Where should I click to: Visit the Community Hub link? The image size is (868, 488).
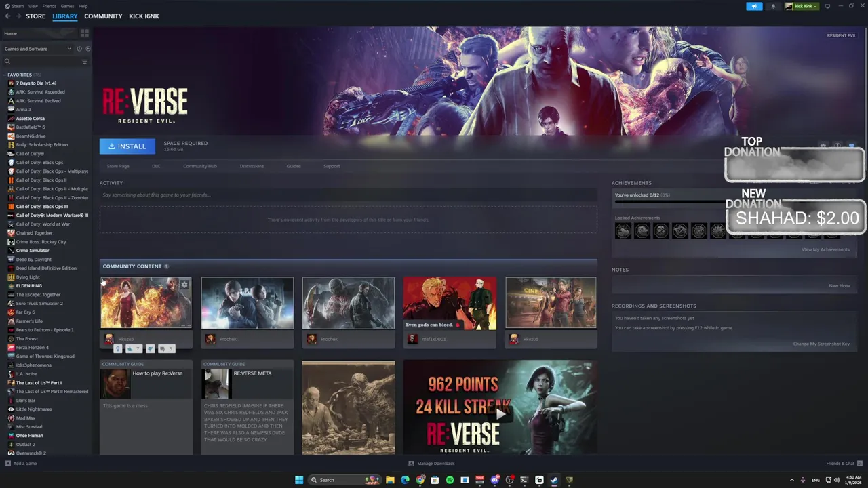200,166
